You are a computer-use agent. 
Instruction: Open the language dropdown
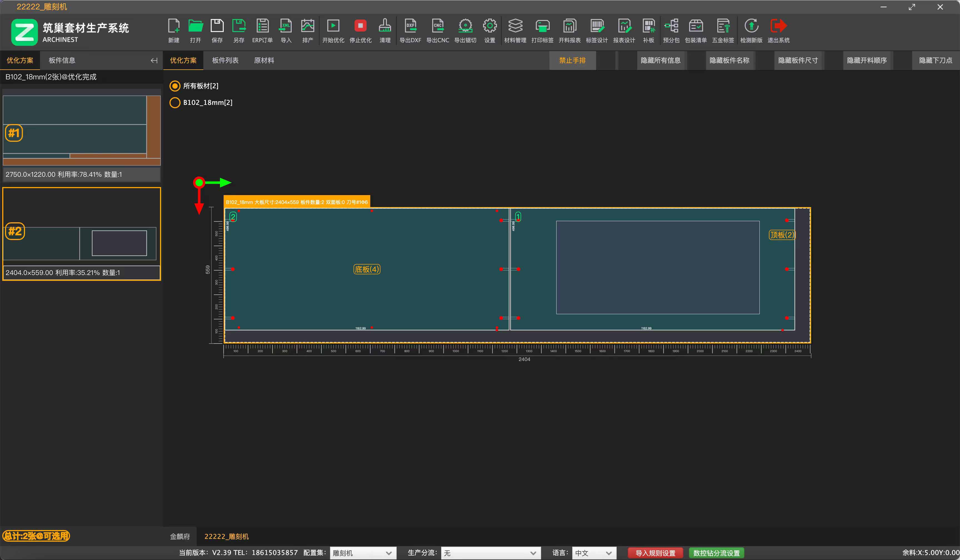594,553
